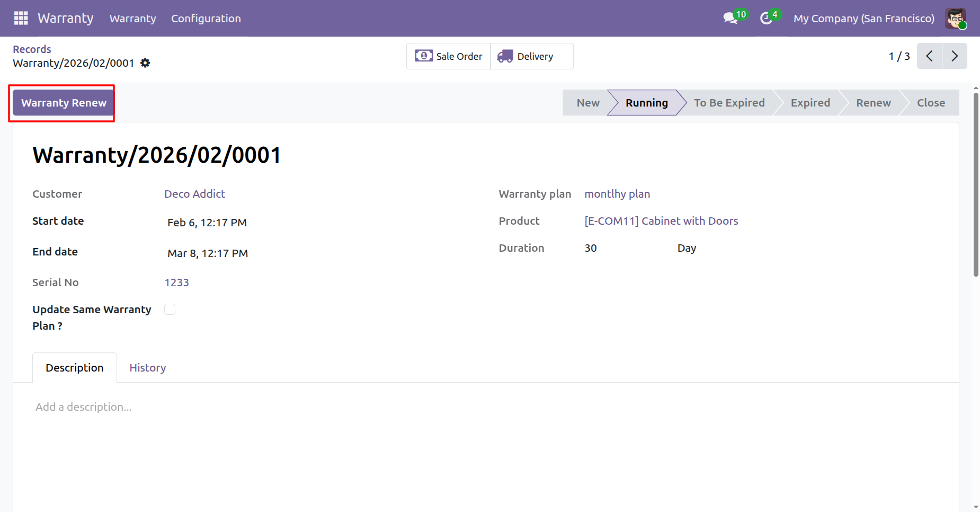980x512 pixels.
Task: Go back to Records breadcrumb
Action: (32, 49)
